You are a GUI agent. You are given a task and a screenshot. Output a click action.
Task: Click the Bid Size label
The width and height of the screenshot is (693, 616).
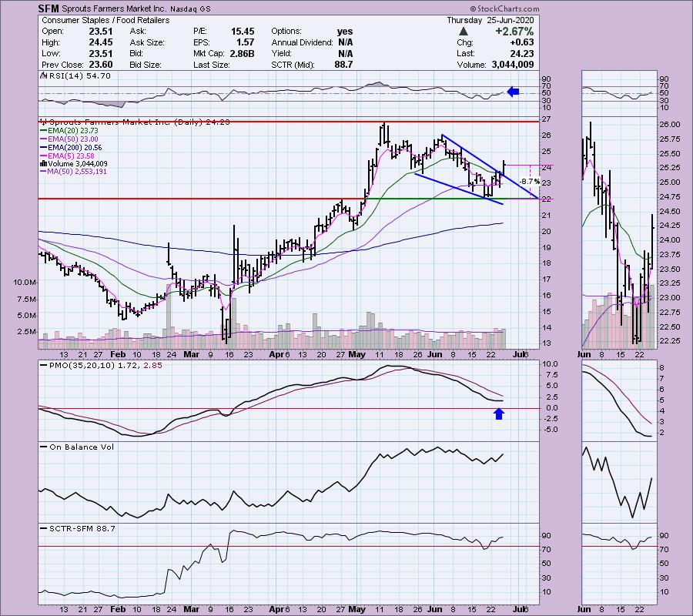(146, 65)
